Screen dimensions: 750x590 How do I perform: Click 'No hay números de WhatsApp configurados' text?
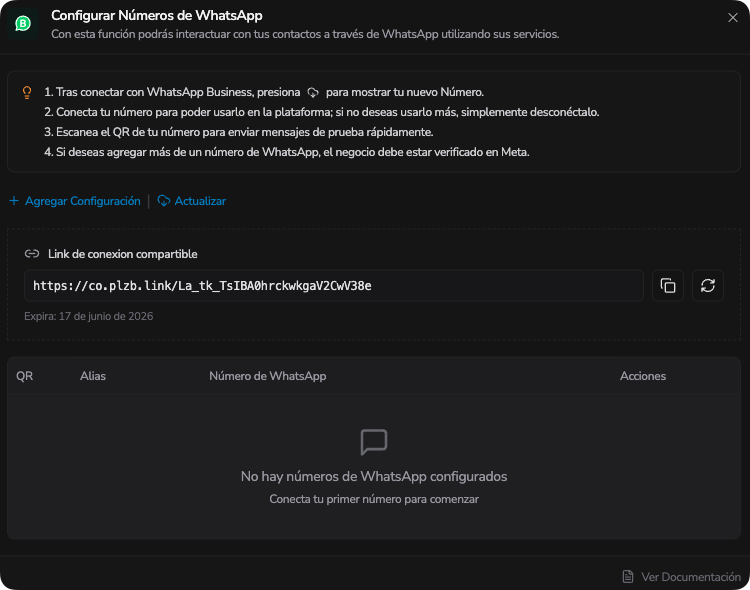pos(374,477)
